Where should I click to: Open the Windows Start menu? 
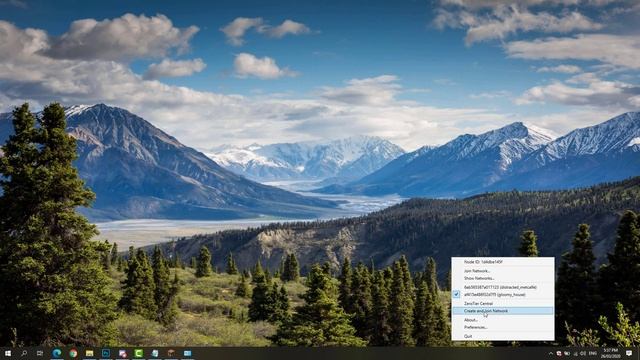8,353
